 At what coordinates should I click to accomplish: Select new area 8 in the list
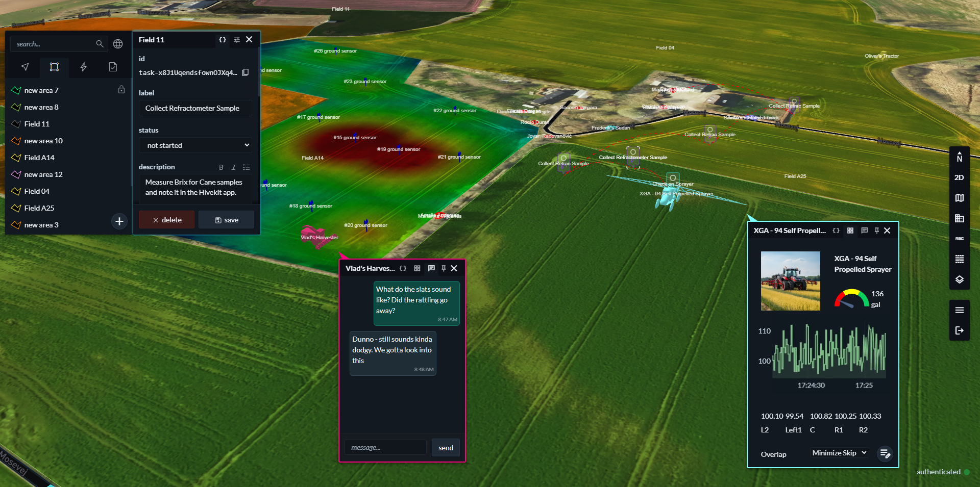click(41, 107)
